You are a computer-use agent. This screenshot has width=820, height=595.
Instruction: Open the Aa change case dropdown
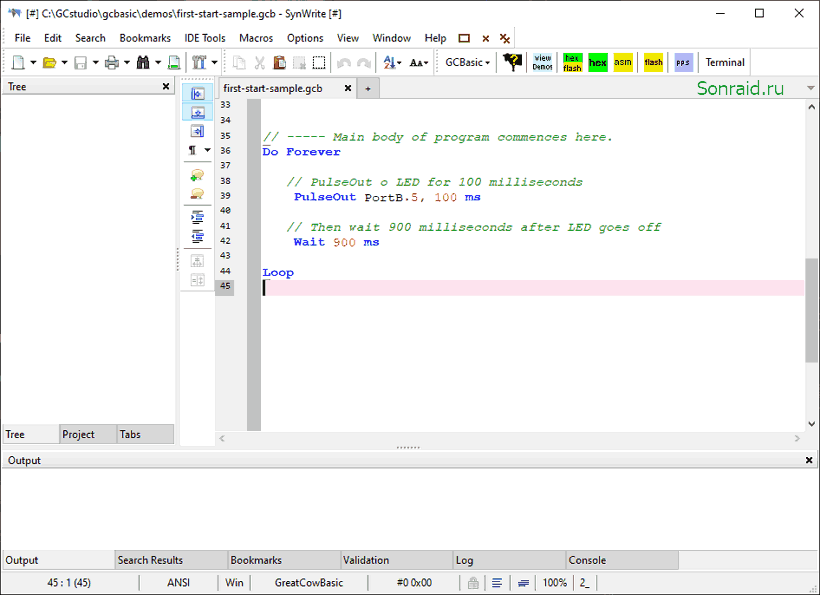coord(418,63)
